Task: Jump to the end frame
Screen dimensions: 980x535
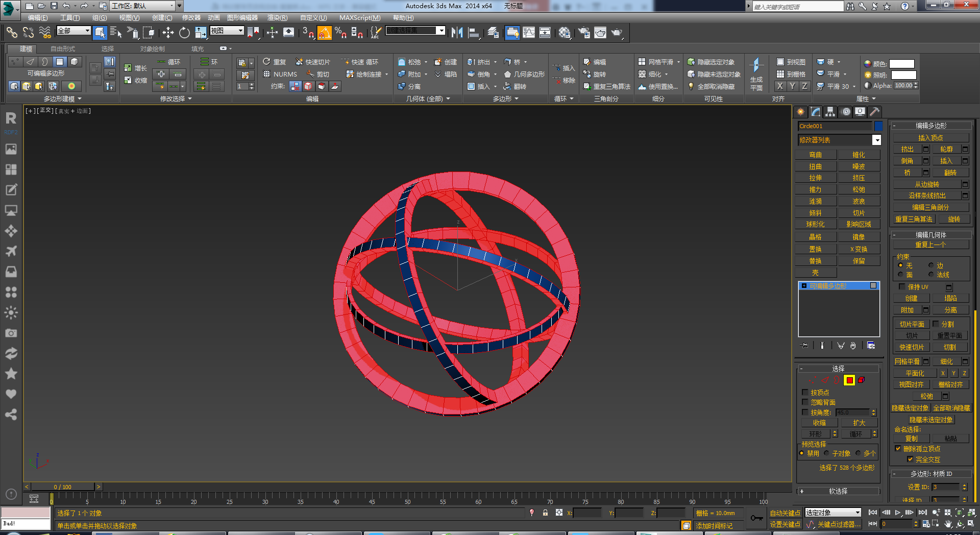Action: click(x=922, y=513)
